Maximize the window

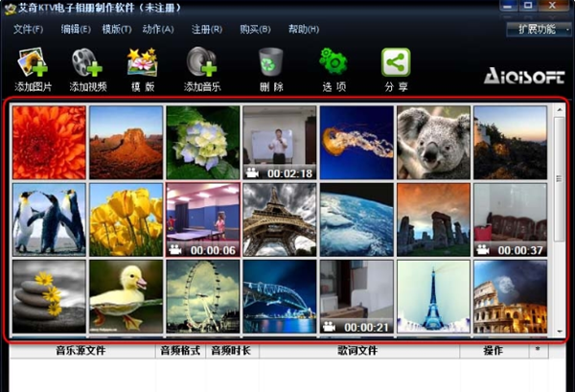(x=528, y=6)
